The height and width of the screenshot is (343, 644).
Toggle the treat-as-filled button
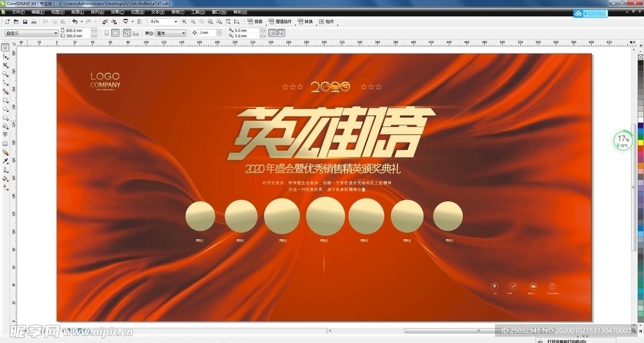(x=281, y=33)
